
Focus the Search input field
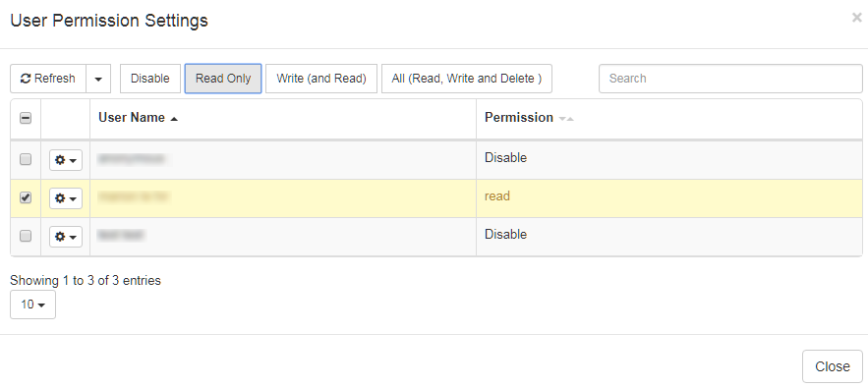[730, 79]
